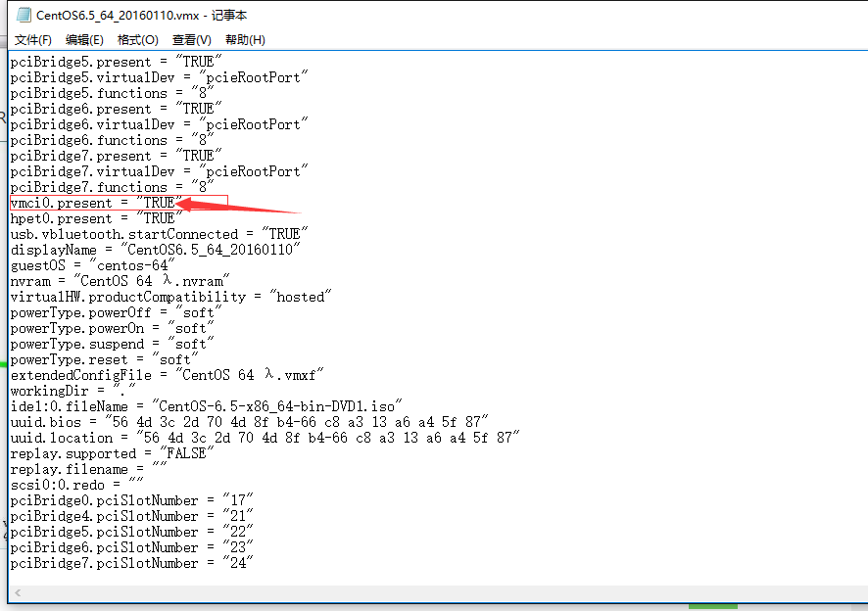The height and width of the screenshot is (611, 868).
Task: Click the Notepad icon in the title bar
Action: pos(24,15)
